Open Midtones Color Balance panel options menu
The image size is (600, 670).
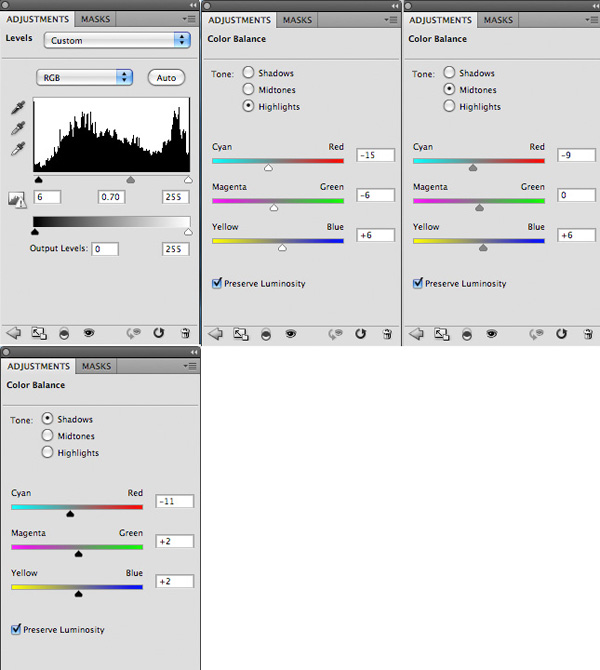[x=591, y=20]
